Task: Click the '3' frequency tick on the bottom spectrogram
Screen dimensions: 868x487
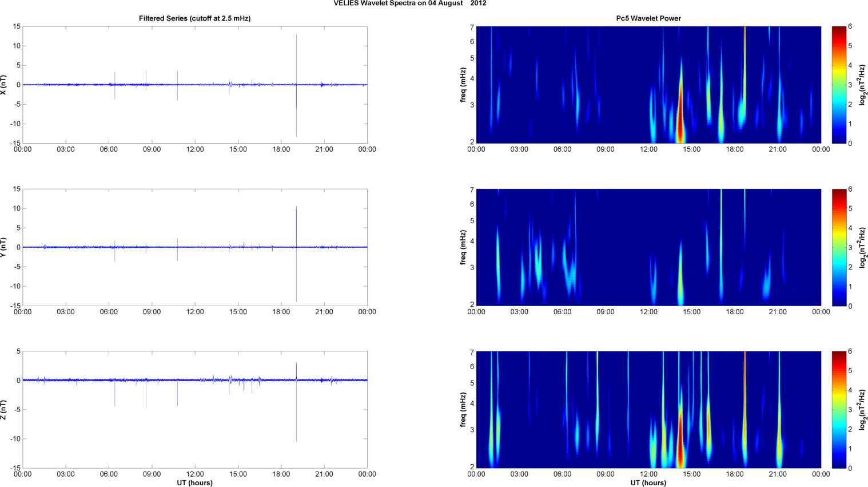Action: click(x=472, y=430)
